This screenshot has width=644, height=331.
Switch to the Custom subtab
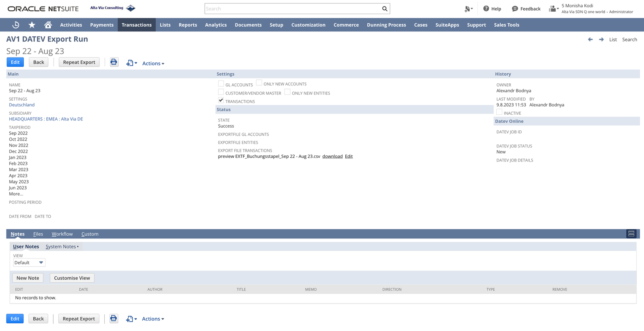point(90,234)
